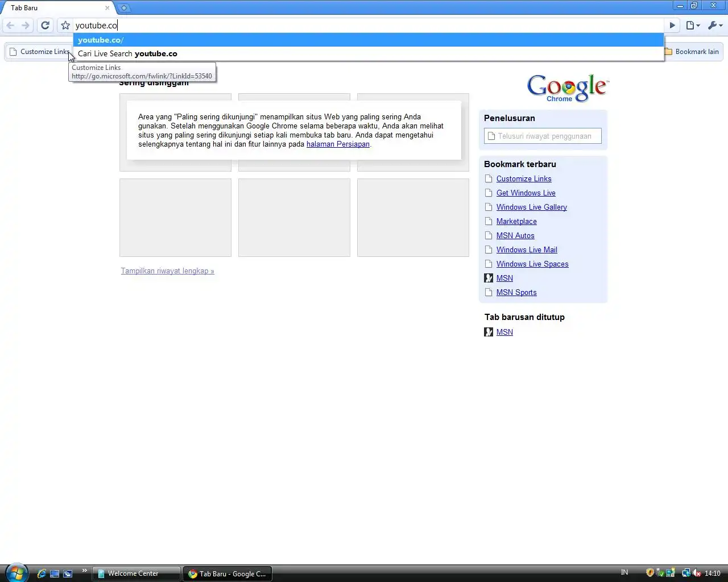Choose the youtube.co/ suggestion
728x582 pixels.
coord(369,40)
